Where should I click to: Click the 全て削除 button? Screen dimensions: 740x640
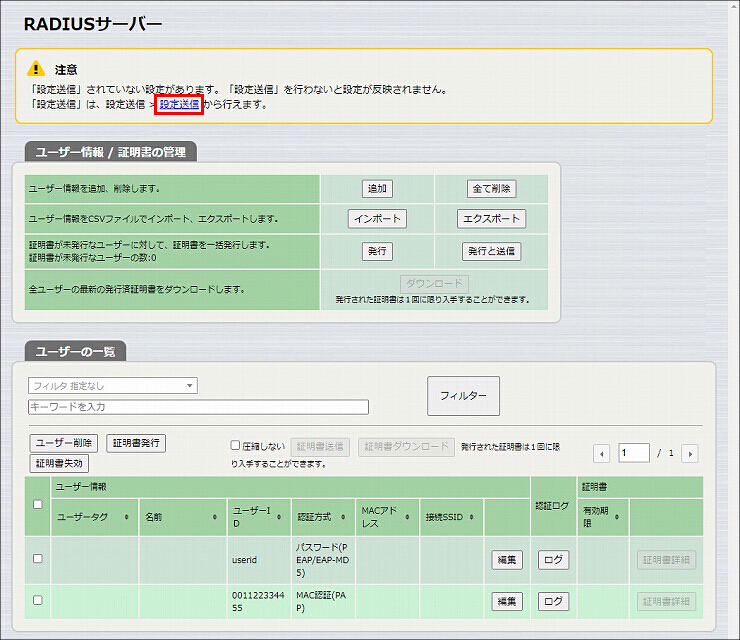(491, 189)
